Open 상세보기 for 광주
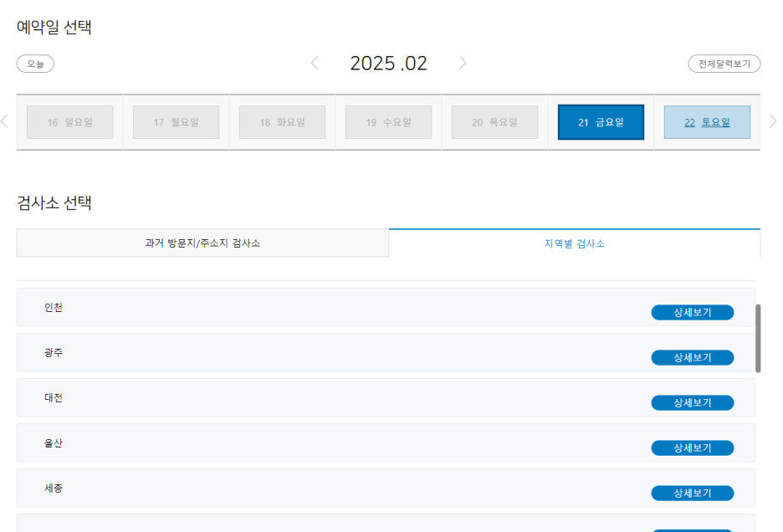This screenshot has width=783, height=532. 692,358
